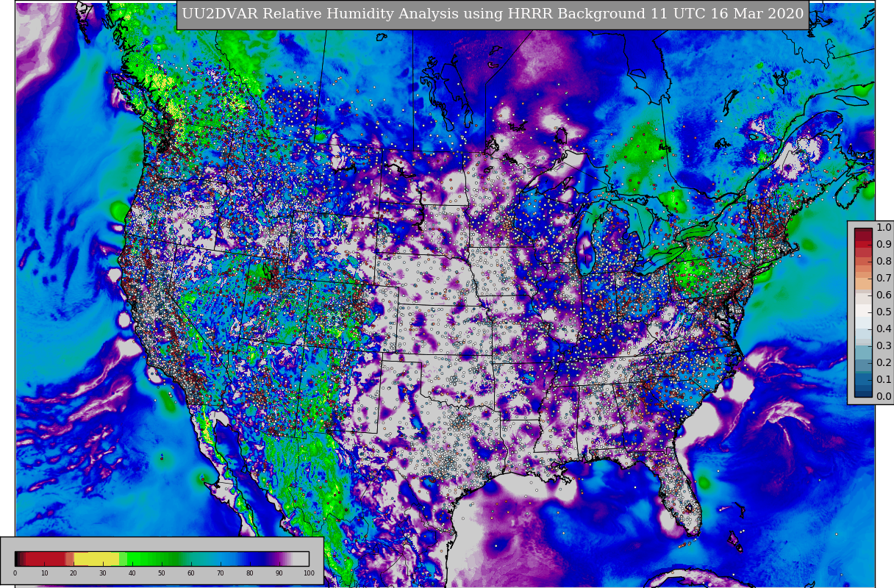Click the 0.4 label on the right colorbar

pyautogui.click(x=884, y=329)
